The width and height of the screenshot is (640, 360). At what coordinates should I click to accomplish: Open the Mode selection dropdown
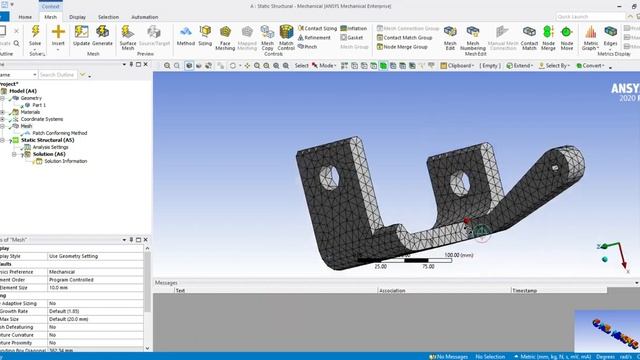(324, 66)
